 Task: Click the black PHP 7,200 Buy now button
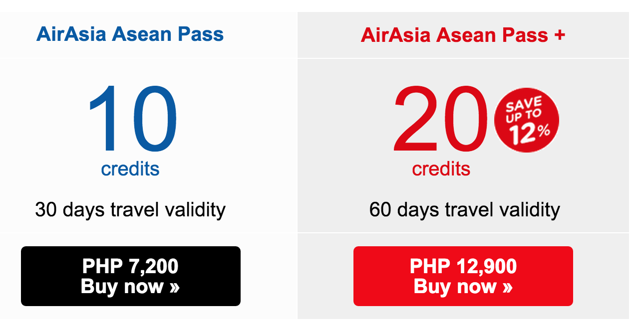click(131, 276)
